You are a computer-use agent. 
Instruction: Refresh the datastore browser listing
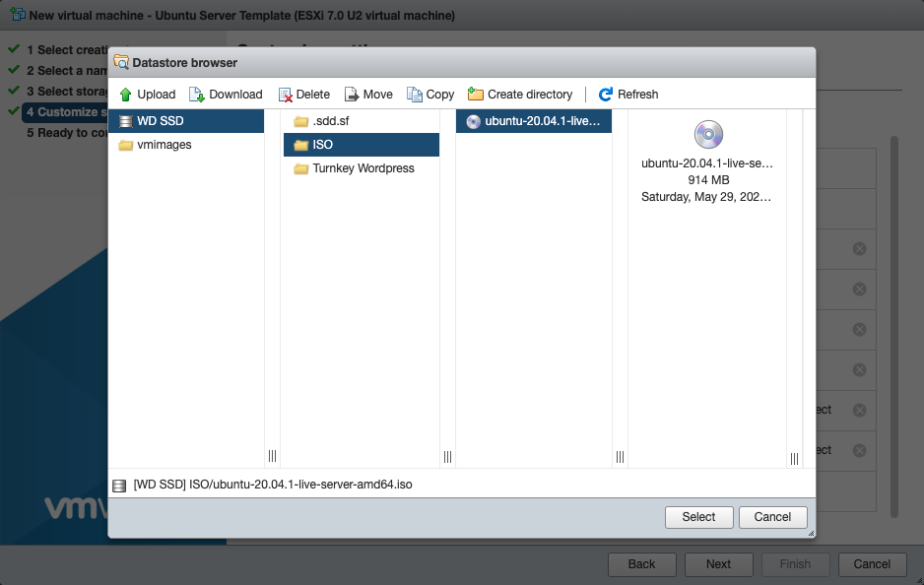628,95
